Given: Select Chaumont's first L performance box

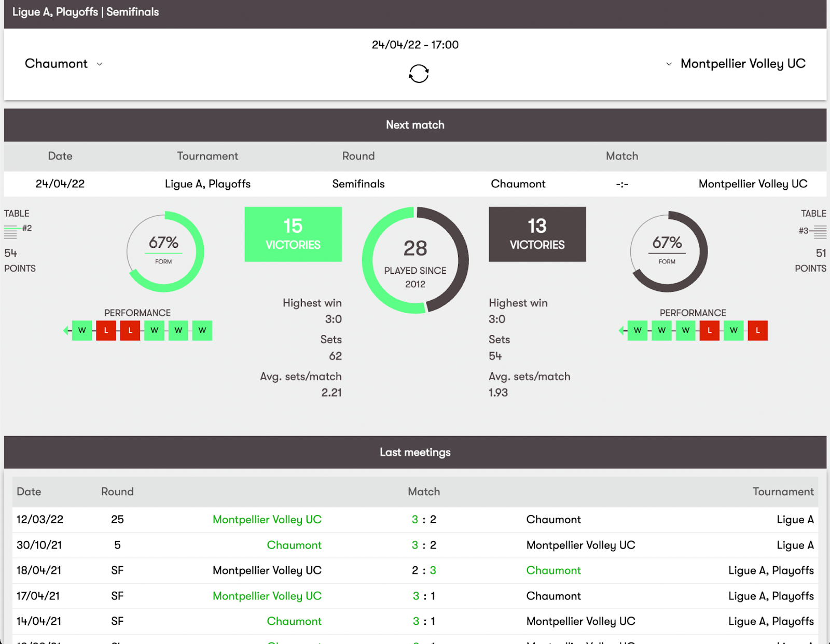Looking at the screenshot, I should coord(106,330).
